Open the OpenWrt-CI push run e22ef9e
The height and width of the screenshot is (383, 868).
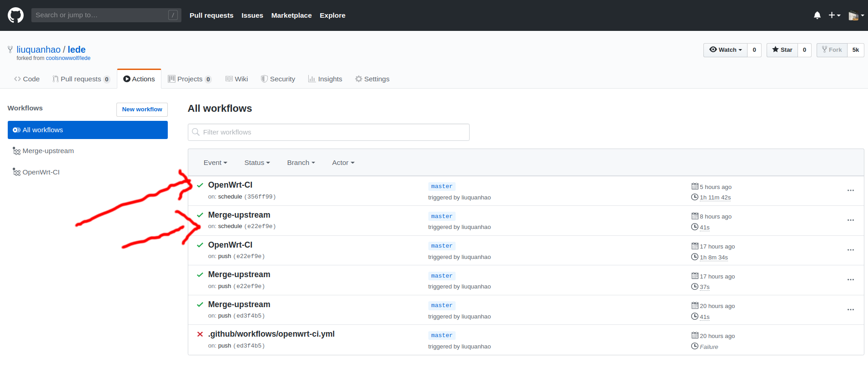[230, 245]
